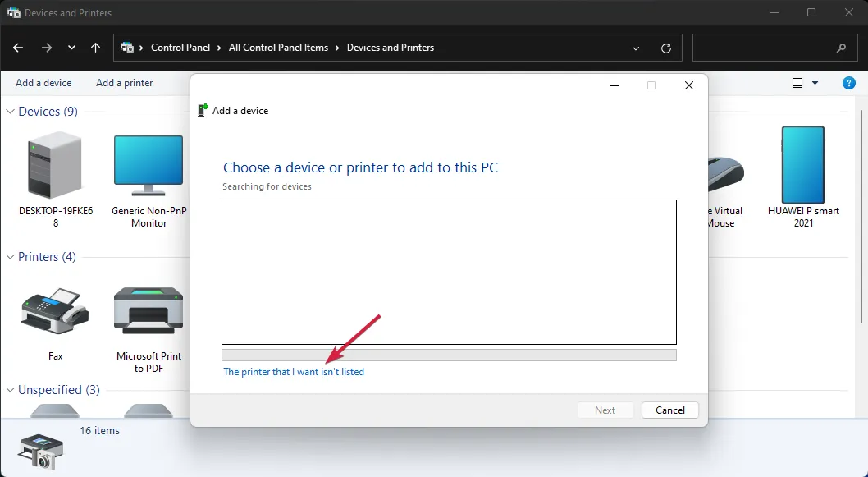Viewport: 868px width, 477px height.
Task: Select the Fax printer icon
Action: [55, 311]
